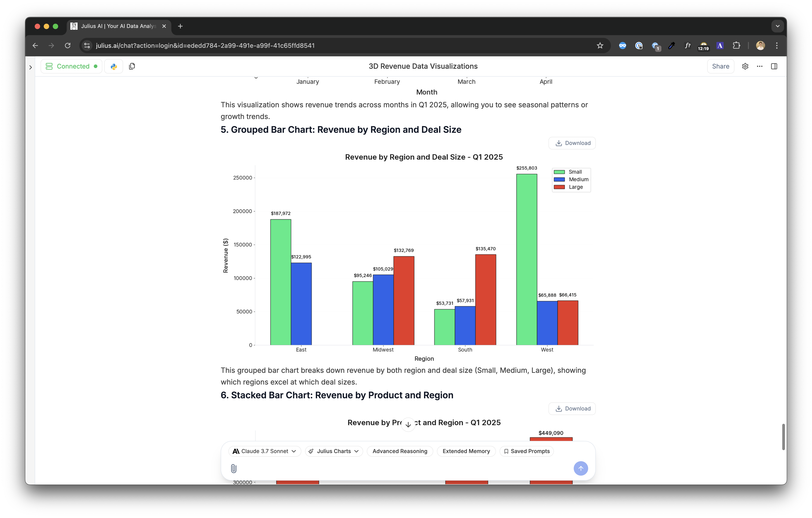
Task: Expand the collapsed sidebar with chevron arrow
Action: pos(31,67)
